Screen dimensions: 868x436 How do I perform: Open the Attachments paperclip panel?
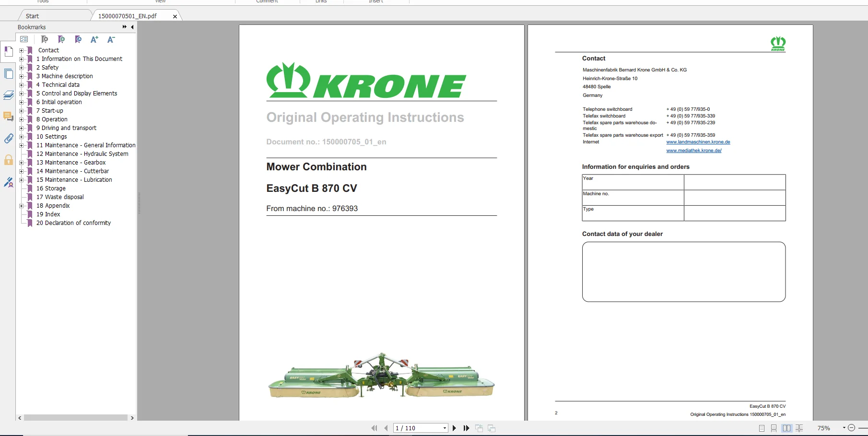(x=8, y=139)
